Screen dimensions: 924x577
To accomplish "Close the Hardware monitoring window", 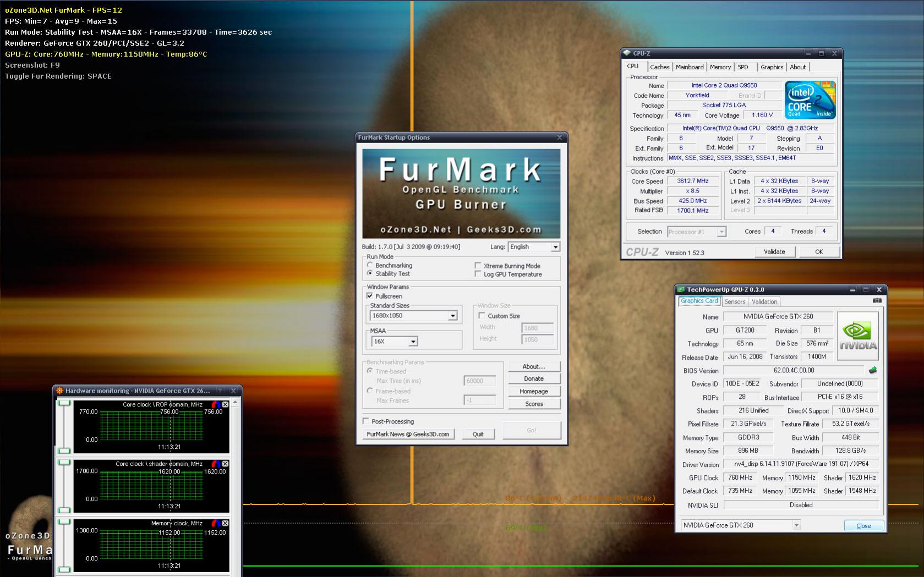I will (233, 391).
